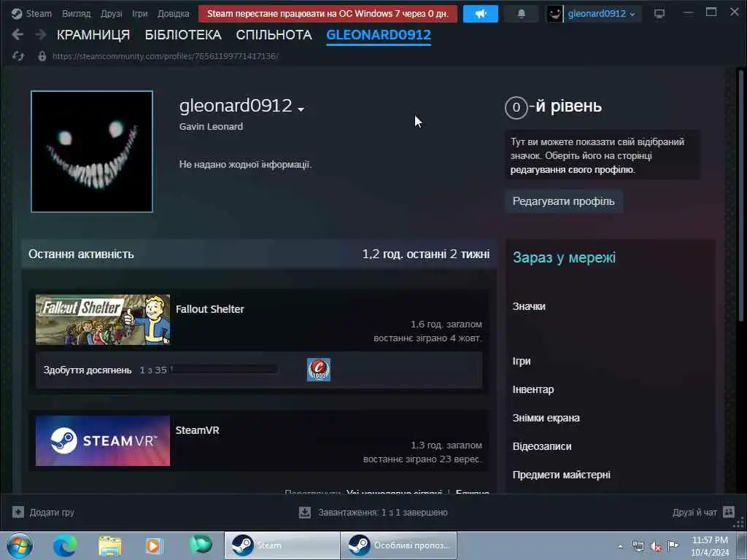Reload the page with the refresh icon

(18, 56)
